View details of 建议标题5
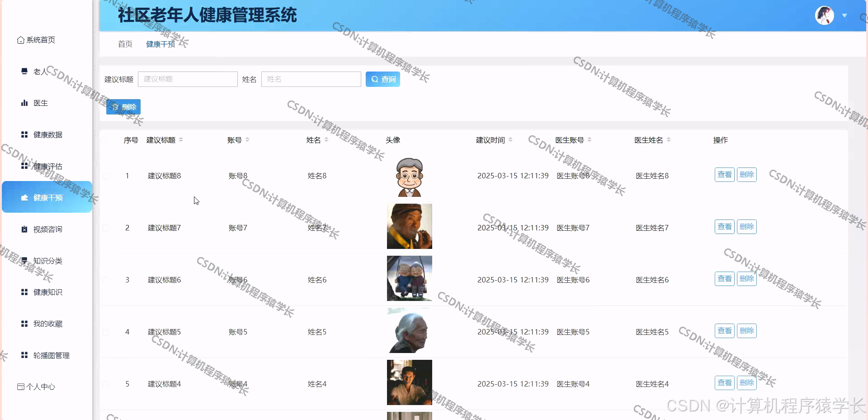 tap(725, 331)
